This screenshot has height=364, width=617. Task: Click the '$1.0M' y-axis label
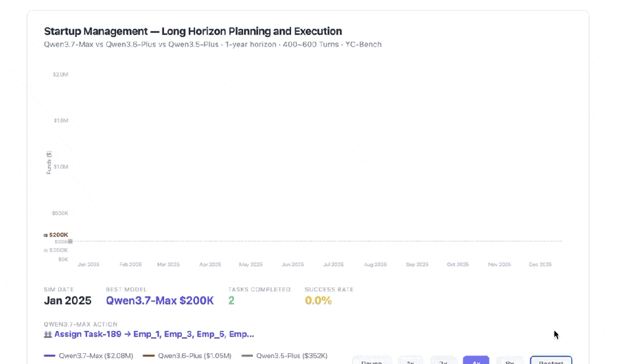click(x=61, y=167)
